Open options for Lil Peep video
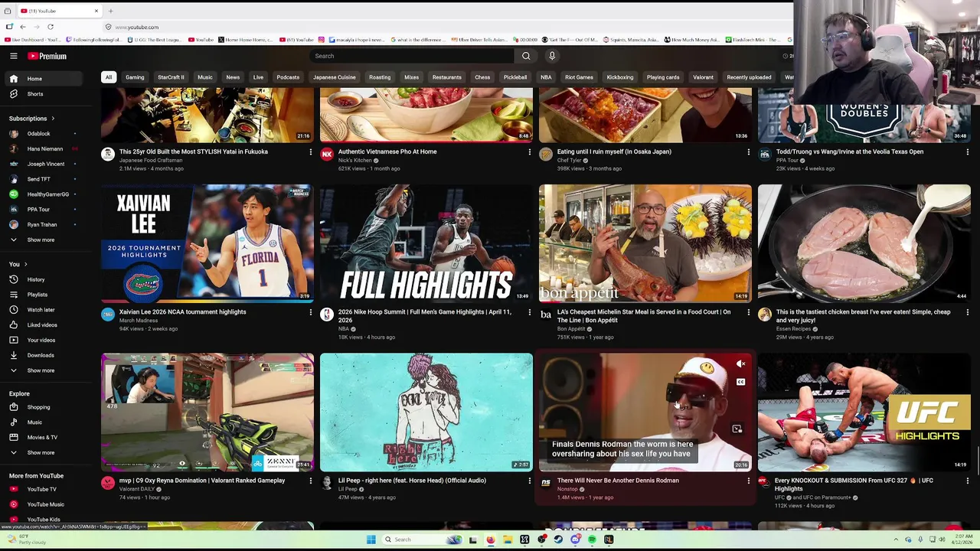 click(529, 481)
